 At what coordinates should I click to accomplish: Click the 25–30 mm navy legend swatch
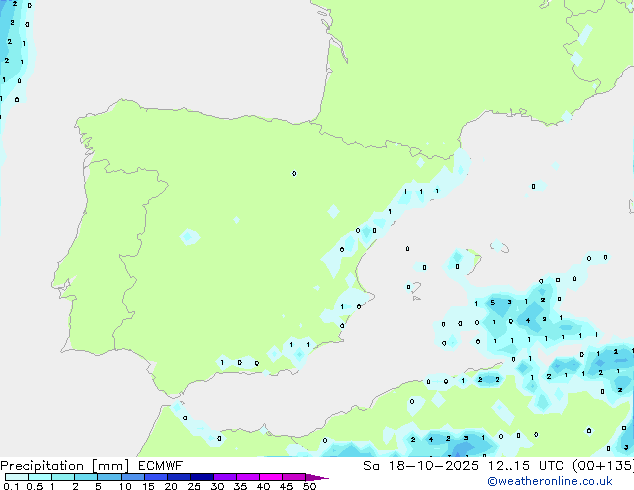point(202,477)
